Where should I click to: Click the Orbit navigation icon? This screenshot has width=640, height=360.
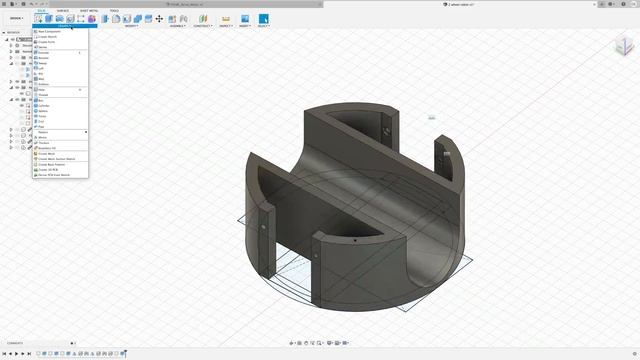coord(292,343)
